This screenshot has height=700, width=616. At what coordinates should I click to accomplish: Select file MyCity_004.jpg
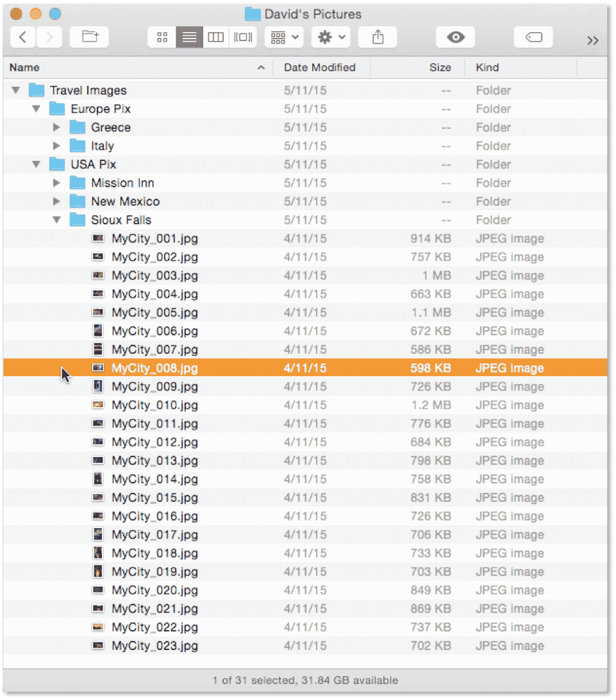tap(305, 294)
